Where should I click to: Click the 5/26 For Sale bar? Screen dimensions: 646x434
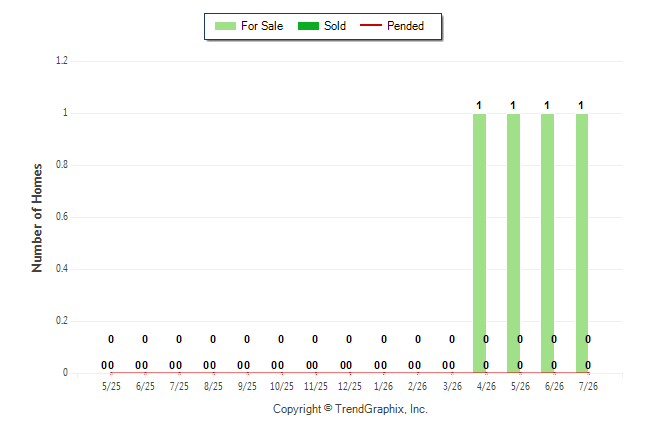[x=513, y=243]
